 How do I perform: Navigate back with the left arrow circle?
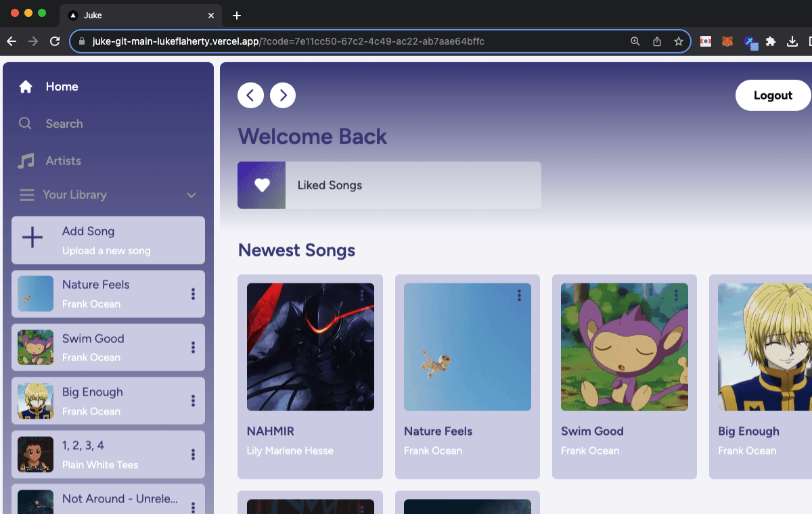(250, 95)
